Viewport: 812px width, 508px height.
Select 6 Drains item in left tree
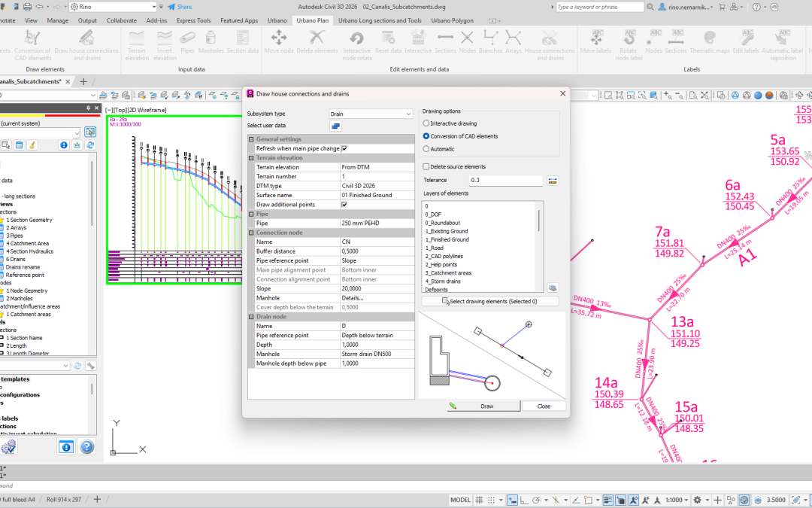click(16, 259)
